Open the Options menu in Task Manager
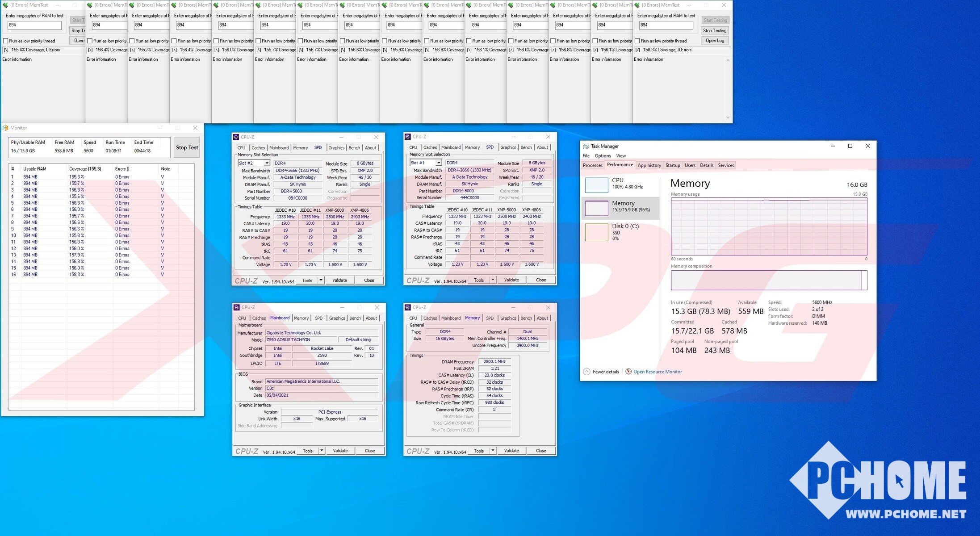This screenshot has width=980, height=536. pyautogui.click(x=602, y=156)
